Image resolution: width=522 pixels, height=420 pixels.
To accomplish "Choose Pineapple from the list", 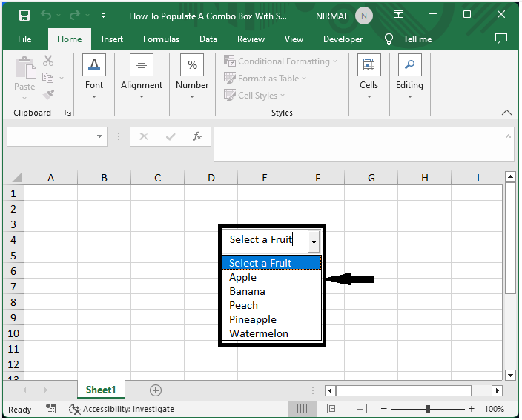I will pos(271,319).
